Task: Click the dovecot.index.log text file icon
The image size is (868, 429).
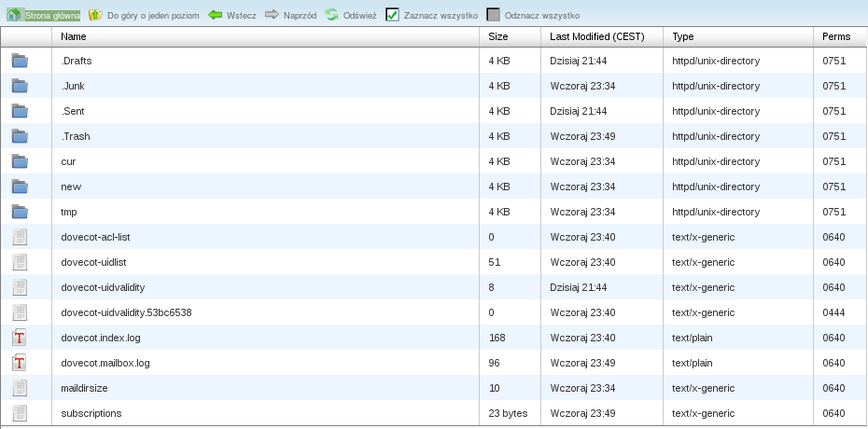Action: click(20, 338)
